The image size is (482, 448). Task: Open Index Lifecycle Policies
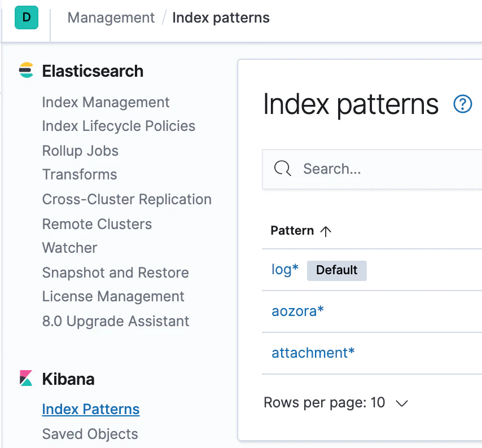[119, 126]
